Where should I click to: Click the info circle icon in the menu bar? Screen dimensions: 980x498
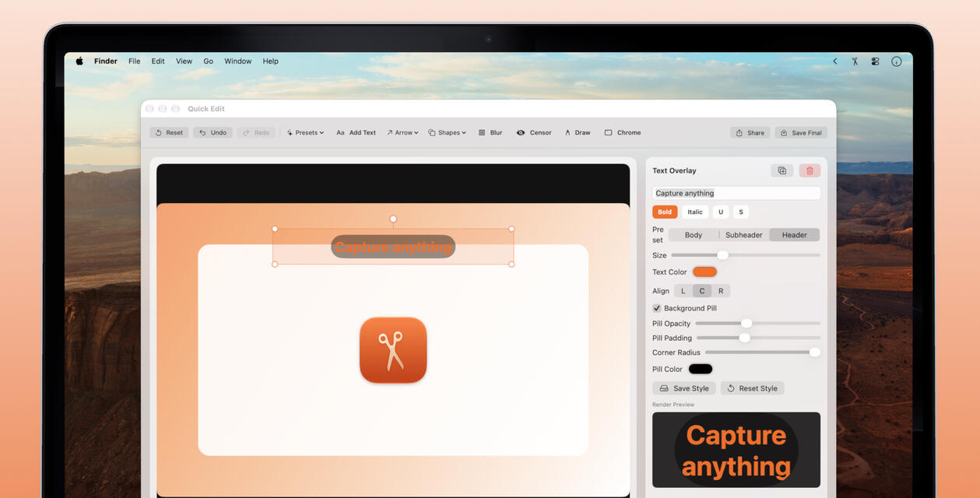point(897,61)
